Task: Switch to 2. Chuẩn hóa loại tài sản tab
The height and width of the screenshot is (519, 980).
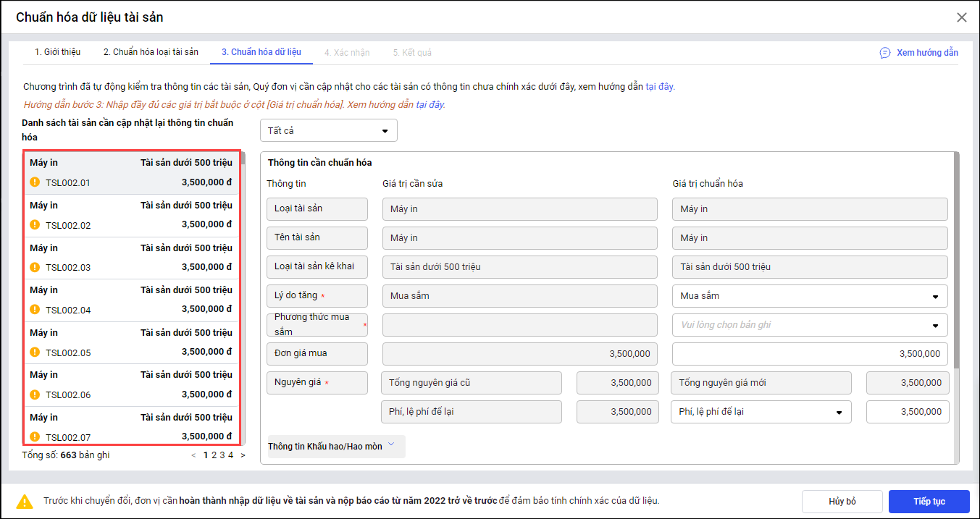Action: click(x=151, y=52)
